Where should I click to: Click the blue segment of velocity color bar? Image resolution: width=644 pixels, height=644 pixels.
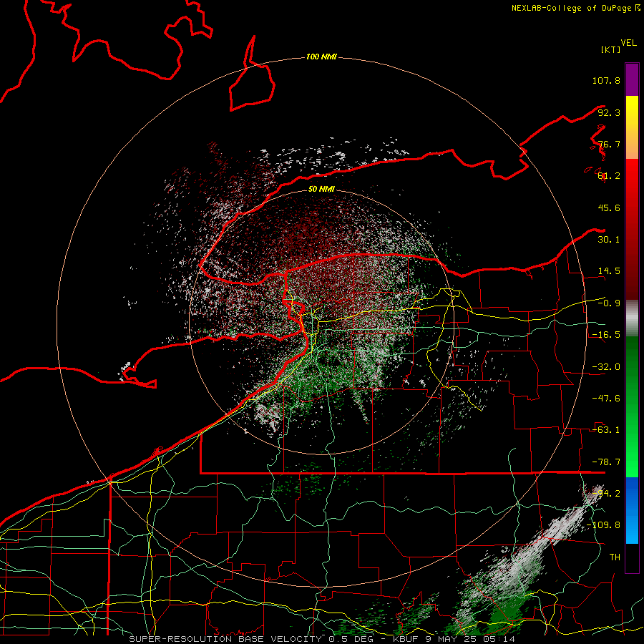632,510
